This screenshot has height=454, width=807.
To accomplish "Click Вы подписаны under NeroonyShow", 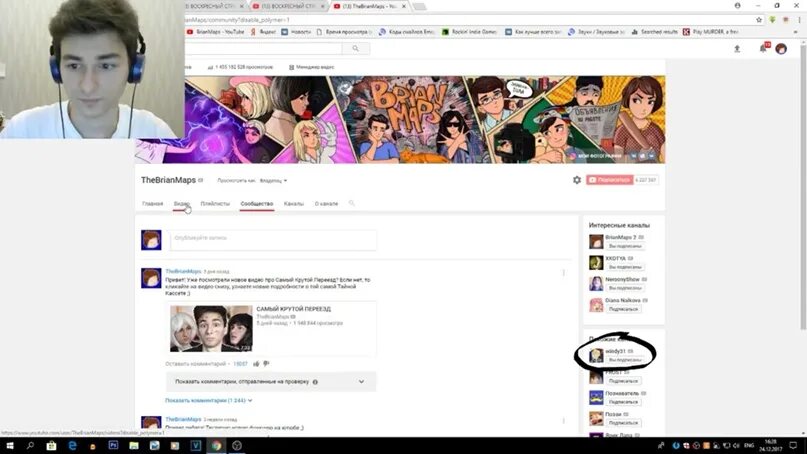I will 625,288.
